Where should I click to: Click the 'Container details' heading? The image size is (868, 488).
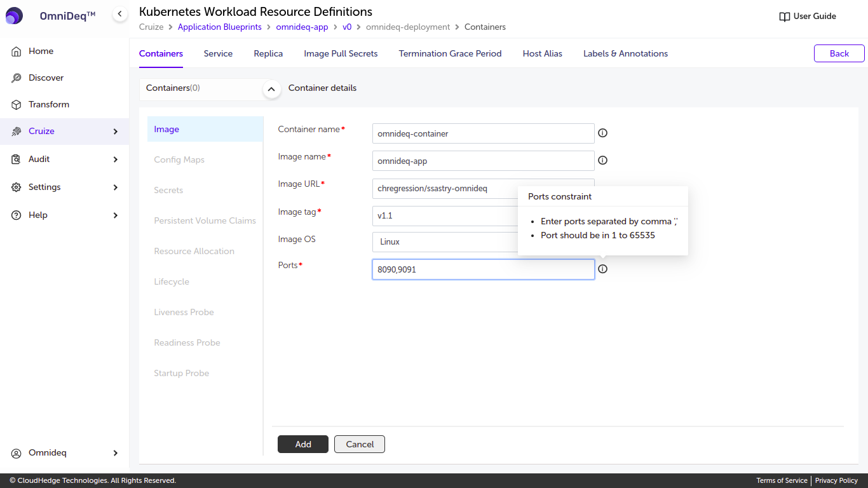[322, 88]
